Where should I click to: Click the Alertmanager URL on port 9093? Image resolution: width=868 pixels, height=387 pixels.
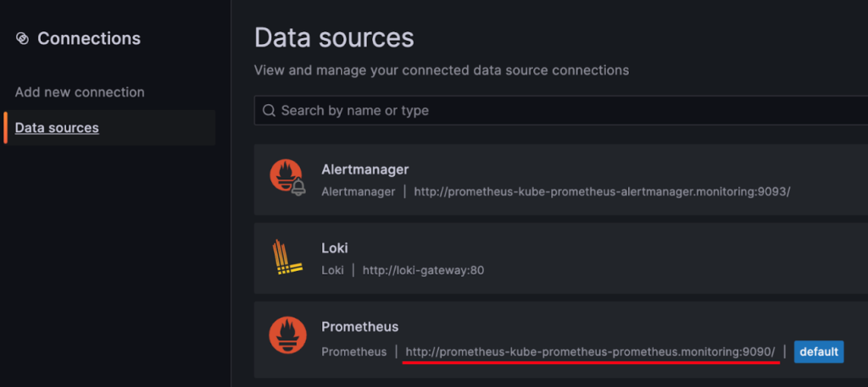pos(602,191)
